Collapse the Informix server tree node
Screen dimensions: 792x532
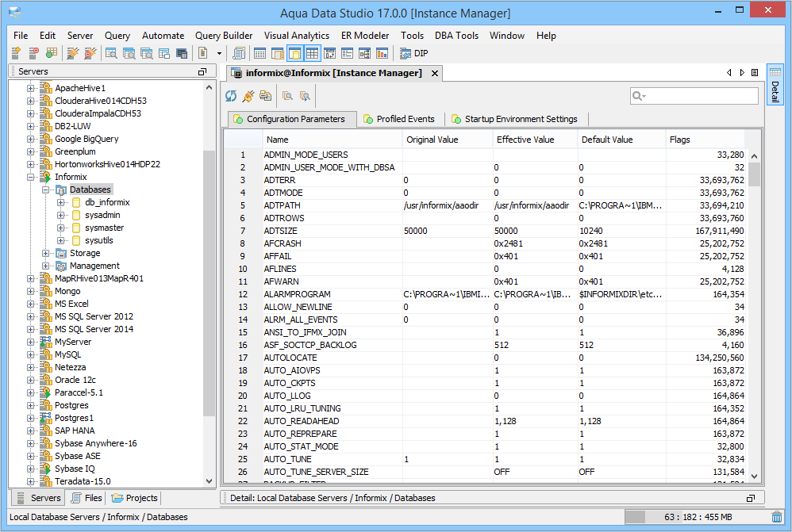click(x=31, y=177)
